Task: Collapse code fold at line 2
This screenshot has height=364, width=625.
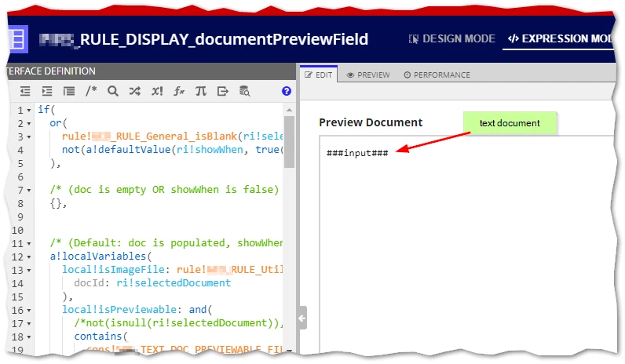Action: [x=29, y=124]
